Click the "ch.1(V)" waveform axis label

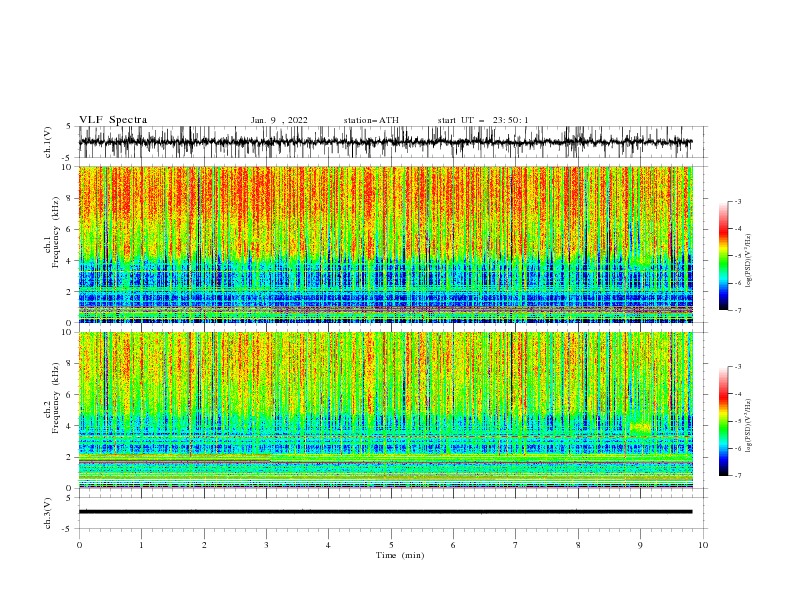(48, 142)
